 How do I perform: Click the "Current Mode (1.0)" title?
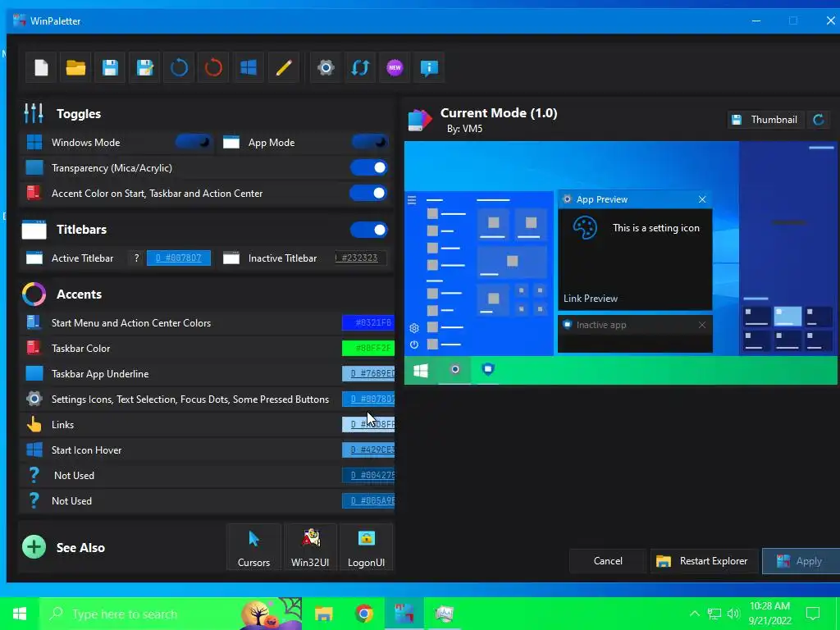click(499, 113)
